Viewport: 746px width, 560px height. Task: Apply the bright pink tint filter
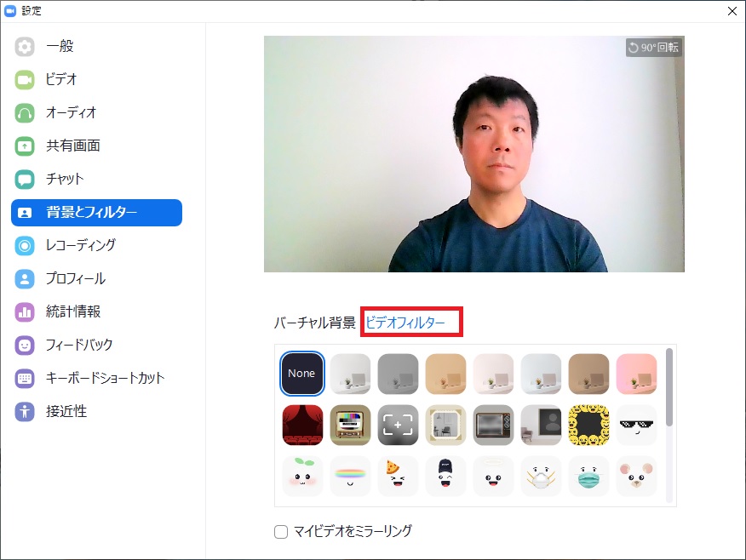637,374
